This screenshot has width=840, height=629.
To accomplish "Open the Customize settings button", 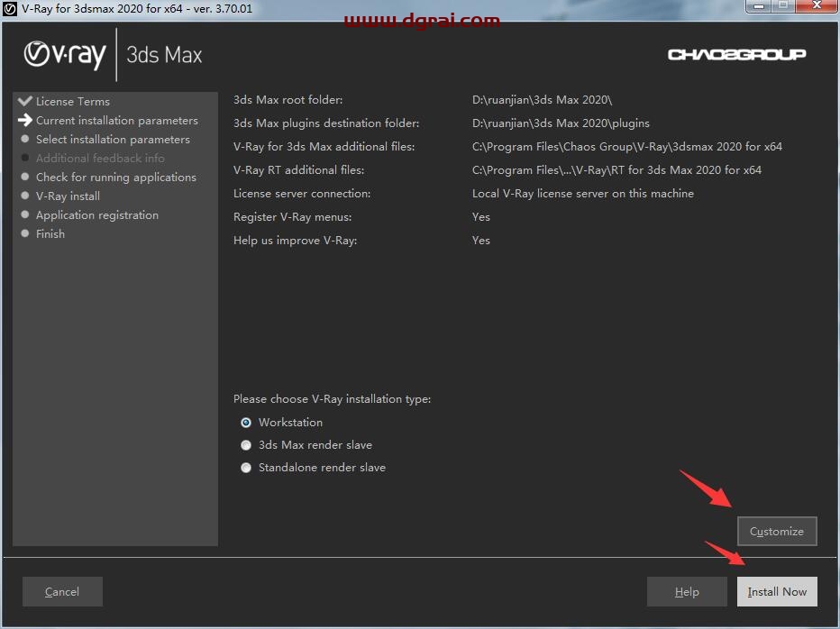I will tap(776, 531).
